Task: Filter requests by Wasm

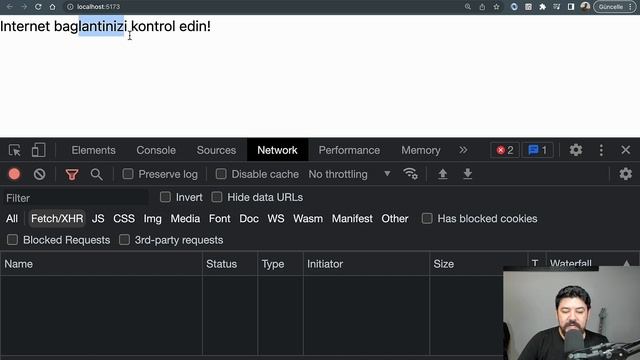Action: pos(308,219)
